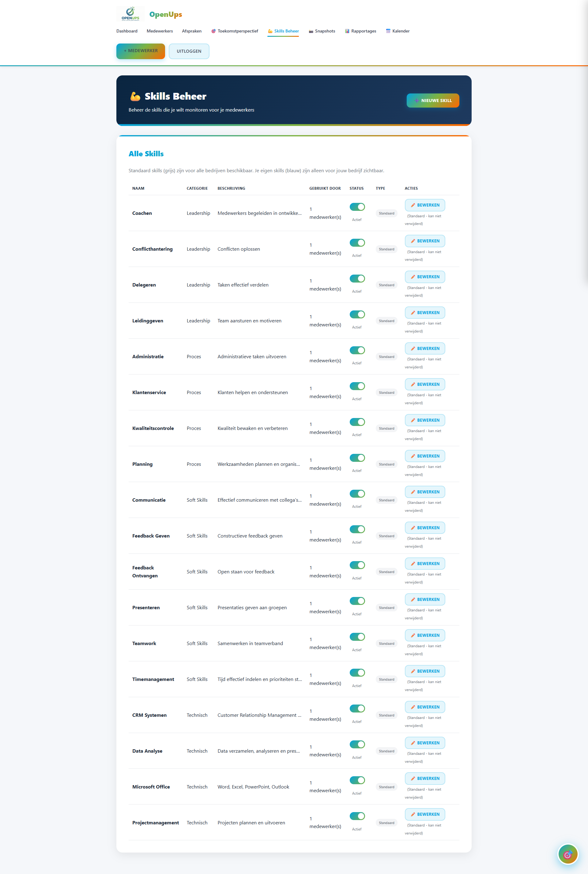Viewport: 588px width, 874px height.
Task: Click Bewerken for the Delegeren skill
Action: (424, 277)
